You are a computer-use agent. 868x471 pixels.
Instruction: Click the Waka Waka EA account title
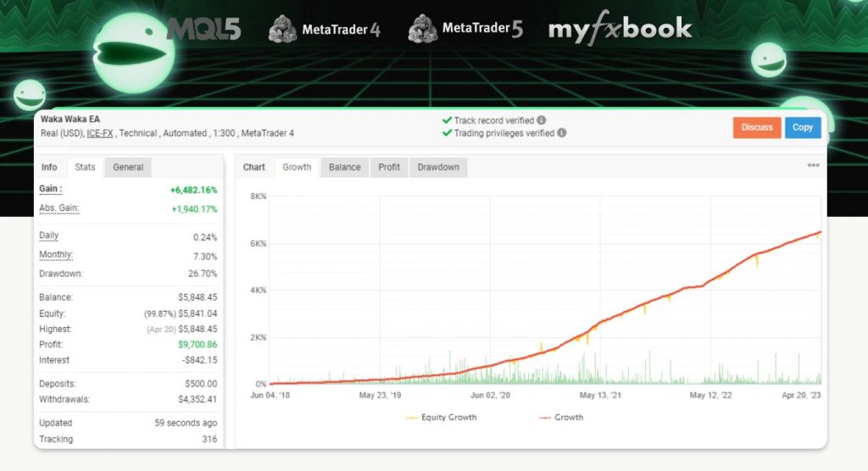tap(70, 119)
